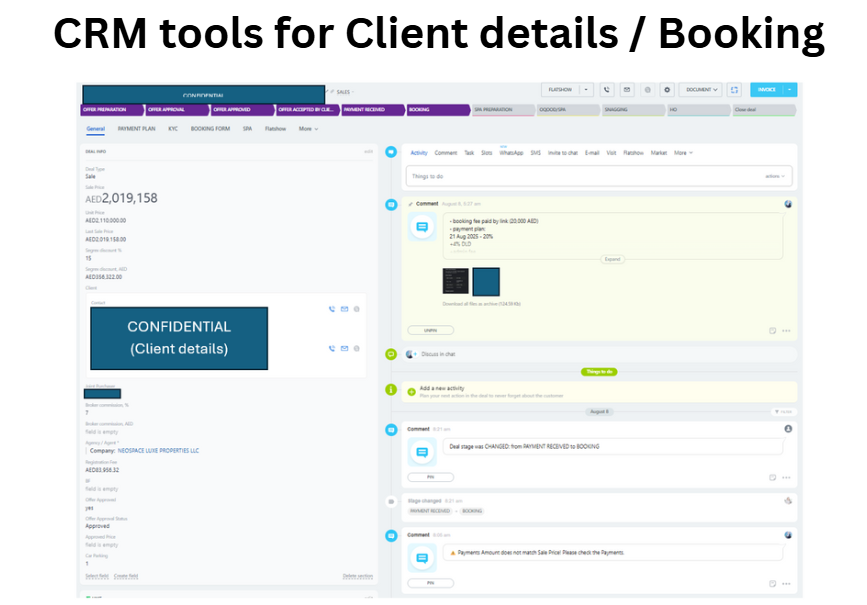Viewport: 867px width, 605px height.
Task: Click the square icon left of INVOICE
Action: (734, 89)
